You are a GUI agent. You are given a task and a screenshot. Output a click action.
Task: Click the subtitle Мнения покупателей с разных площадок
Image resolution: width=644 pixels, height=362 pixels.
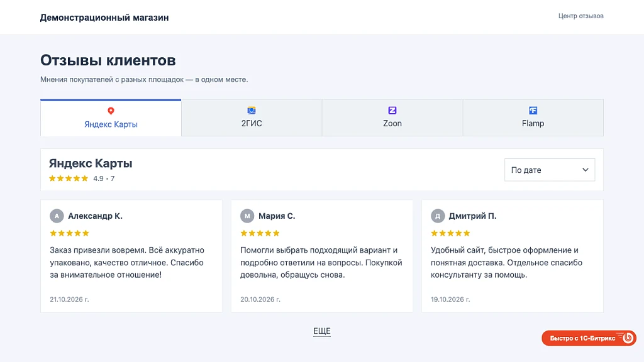click(x=144, y=80)
